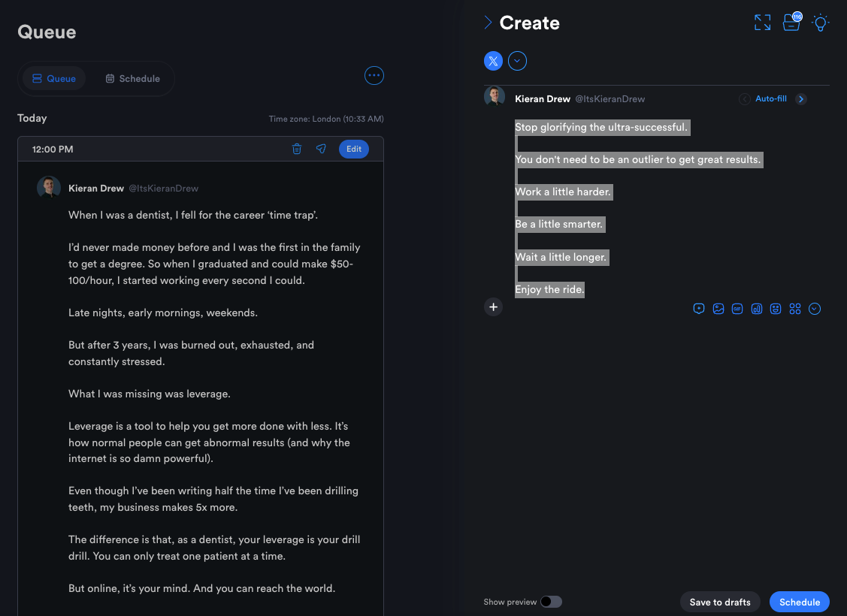This screenshot has width=847, height=616.
Task: Click the paper plane send-now icon
Action: 321,149
